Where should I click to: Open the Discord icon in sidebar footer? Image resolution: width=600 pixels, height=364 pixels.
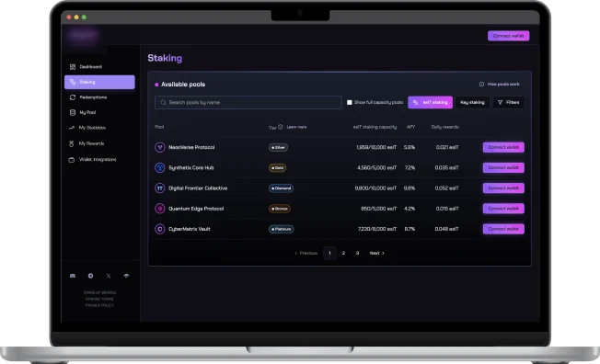click(x=73, y=276)
